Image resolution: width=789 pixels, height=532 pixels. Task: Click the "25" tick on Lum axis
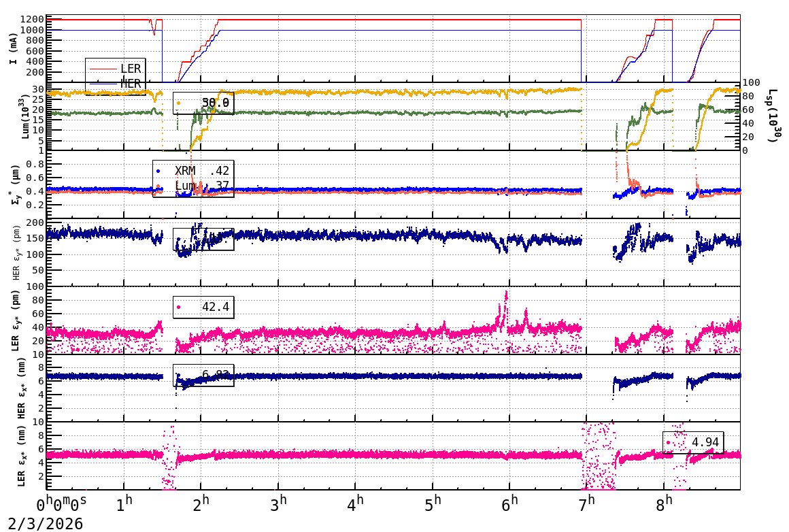point(38,99)
